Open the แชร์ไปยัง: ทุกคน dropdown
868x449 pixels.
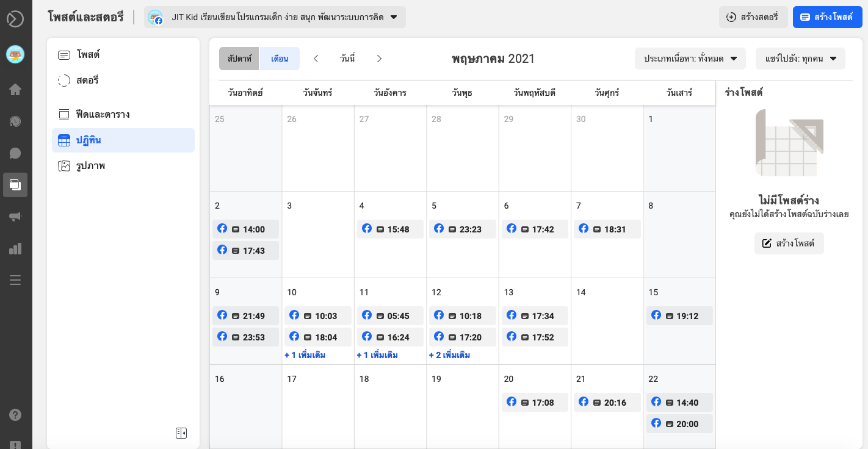(x=800, y=59)
